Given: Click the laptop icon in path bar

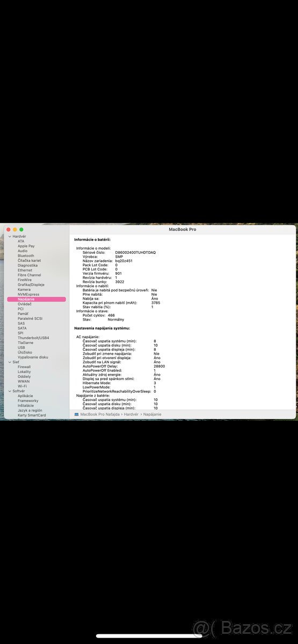Looking at the screenshot, I should [76, 414].
